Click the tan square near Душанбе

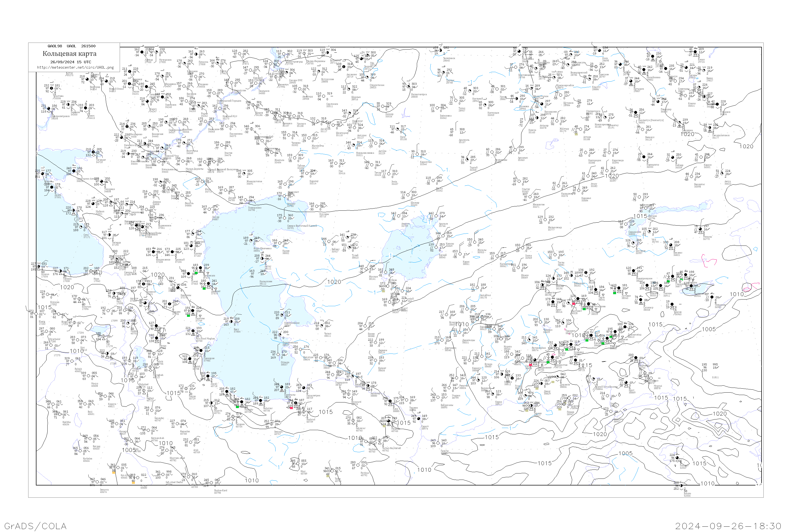(x=553, y=382)
